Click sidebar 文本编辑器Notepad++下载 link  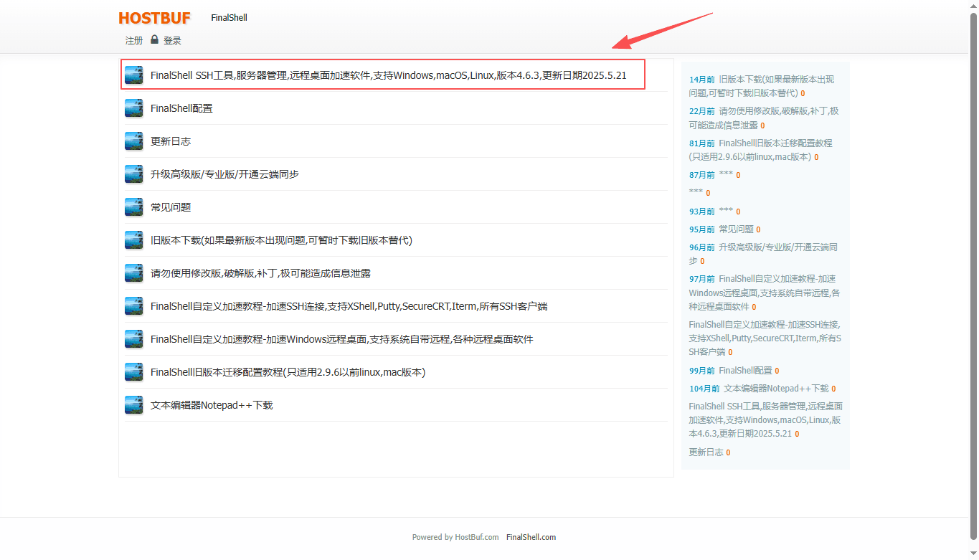coord(775,389)
